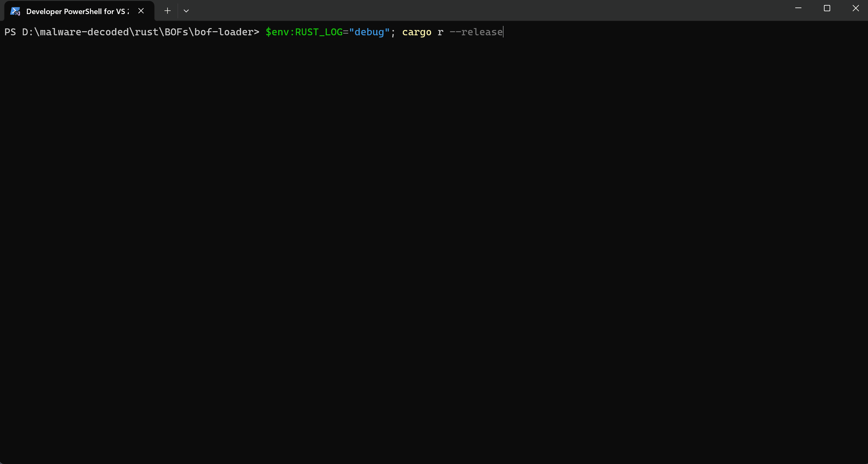
Task: Open a new terminal tab
Action: point(167,11)
